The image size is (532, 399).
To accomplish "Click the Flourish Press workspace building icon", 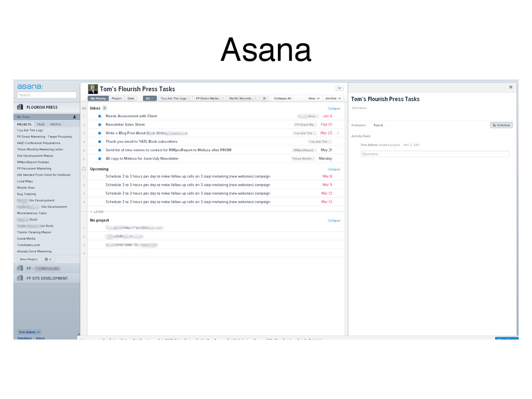I will coord(20,107).
